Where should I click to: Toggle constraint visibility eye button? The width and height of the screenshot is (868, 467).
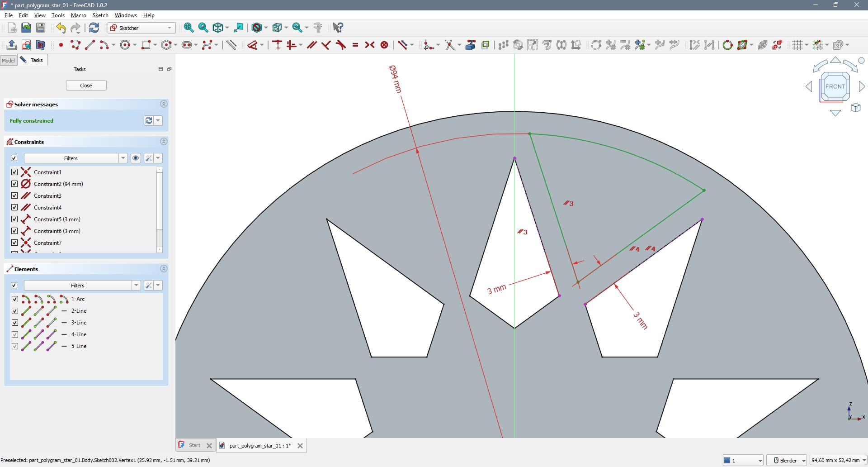[x=136, y=158]
